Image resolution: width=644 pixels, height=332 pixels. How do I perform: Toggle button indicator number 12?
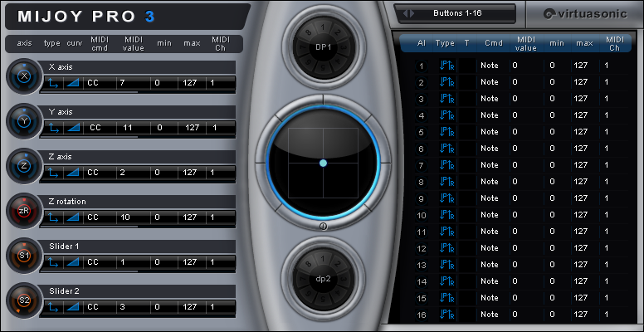click(x=421, y=249)
